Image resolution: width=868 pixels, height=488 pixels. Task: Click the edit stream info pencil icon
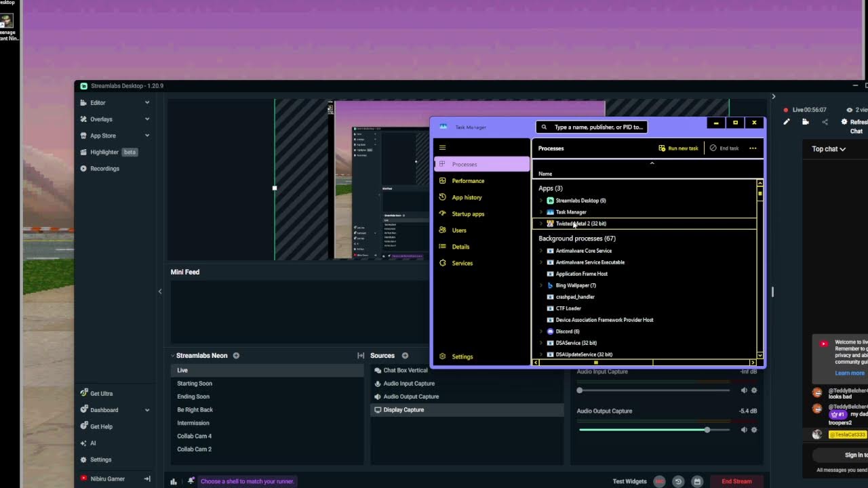(787, 122)
